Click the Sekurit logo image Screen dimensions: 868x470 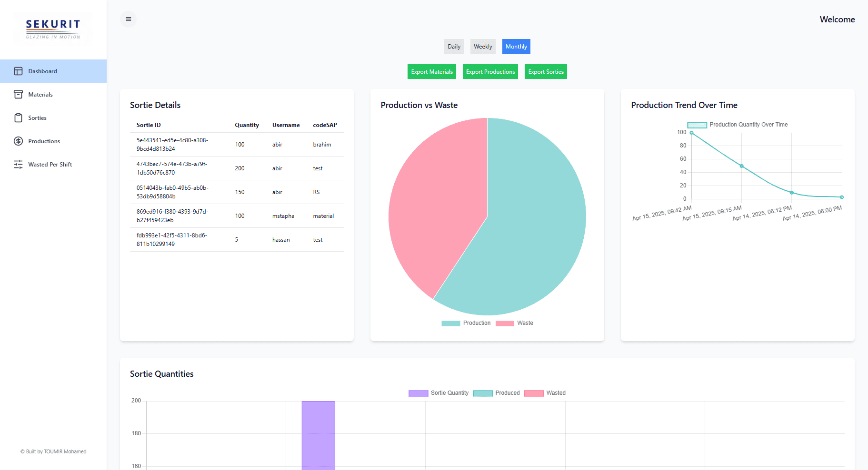click(53, 29)
